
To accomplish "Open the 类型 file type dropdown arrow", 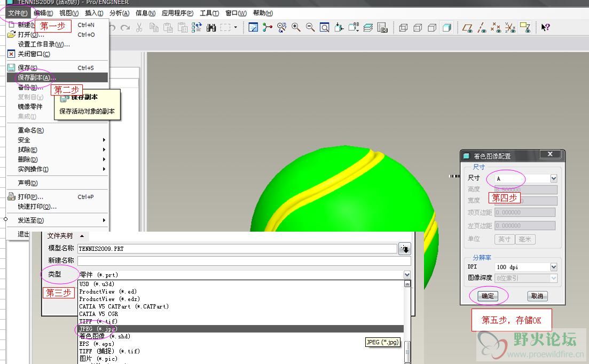I will coord(407,275).
